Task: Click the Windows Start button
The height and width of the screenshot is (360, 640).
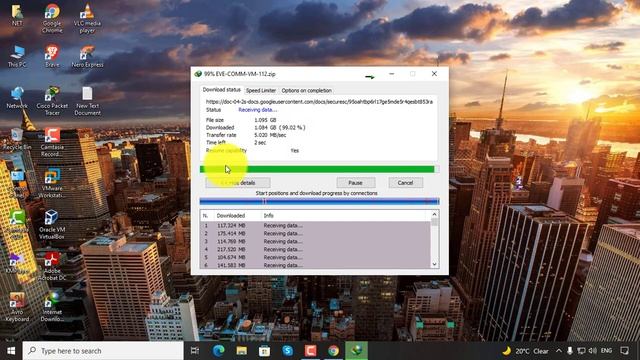Action: [11, 351]
